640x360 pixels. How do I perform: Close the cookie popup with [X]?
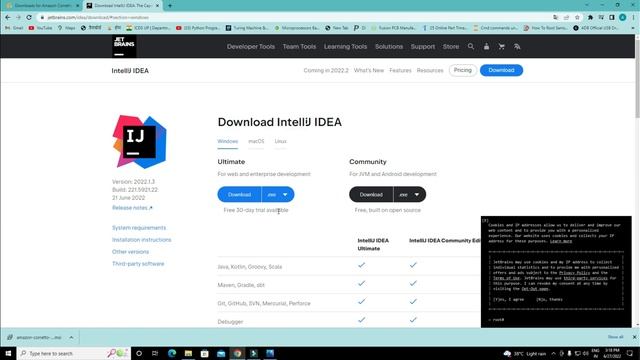pyautogui.click(x=485, y=220)
